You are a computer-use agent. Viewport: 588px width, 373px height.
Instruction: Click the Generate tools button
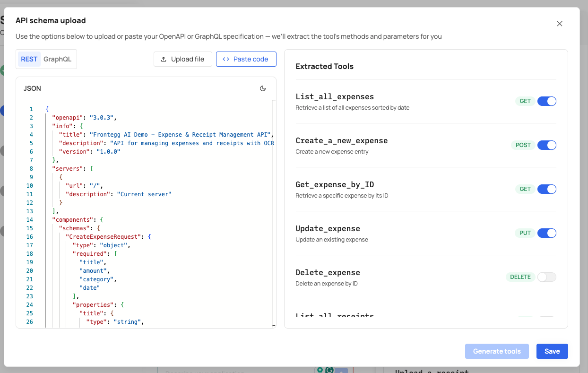click(x=497, y=351)
